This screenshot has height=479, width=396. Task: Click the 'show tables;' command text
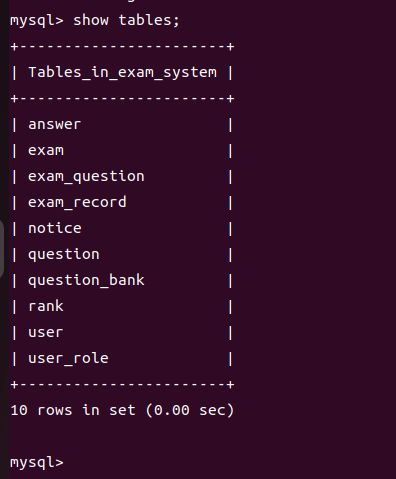click(126, 20)
